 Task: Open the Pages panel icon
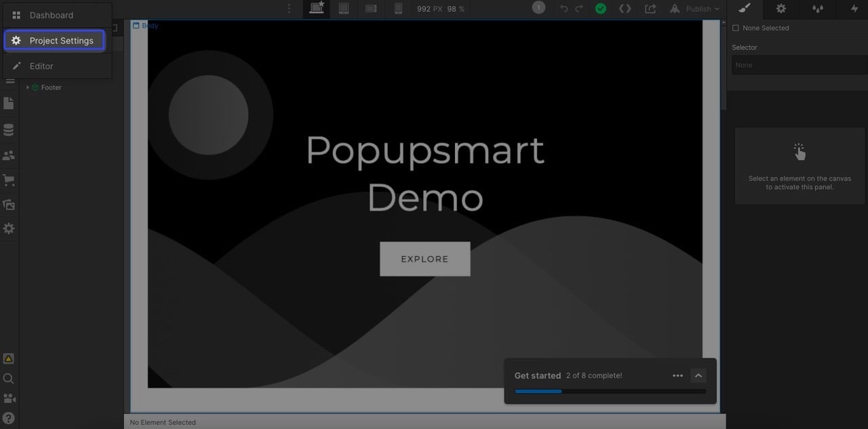9,104
